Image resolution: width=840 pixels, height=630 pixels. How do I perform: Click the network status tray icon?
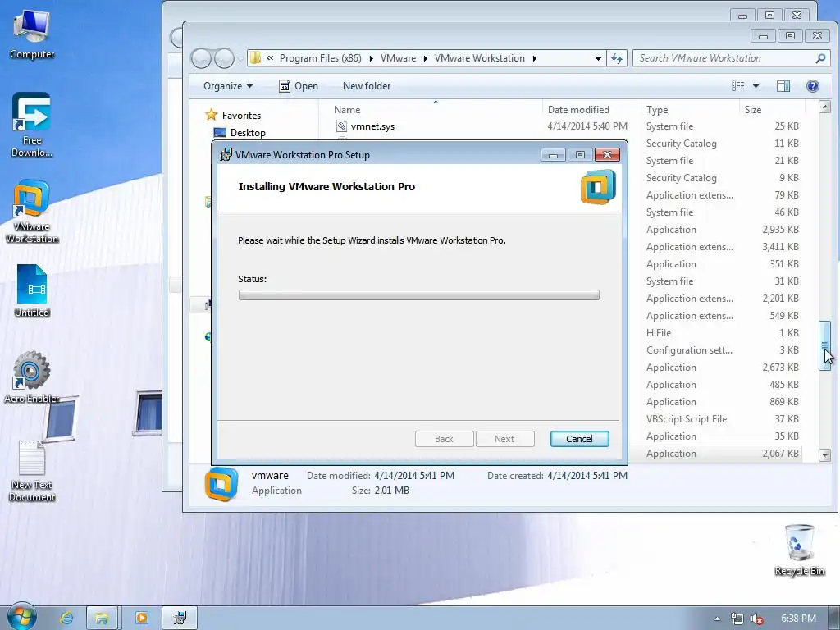pos(737,619)
